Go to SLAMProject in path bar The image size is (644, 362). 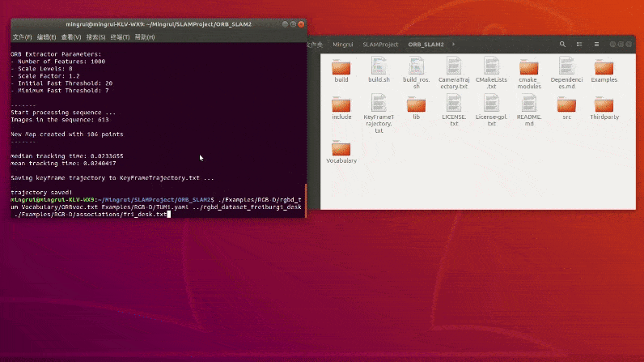380,45
